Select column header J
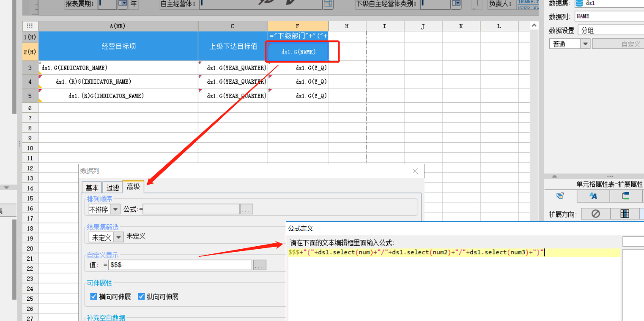The width and height of the screenshot is (644, 321). [423, 26]
